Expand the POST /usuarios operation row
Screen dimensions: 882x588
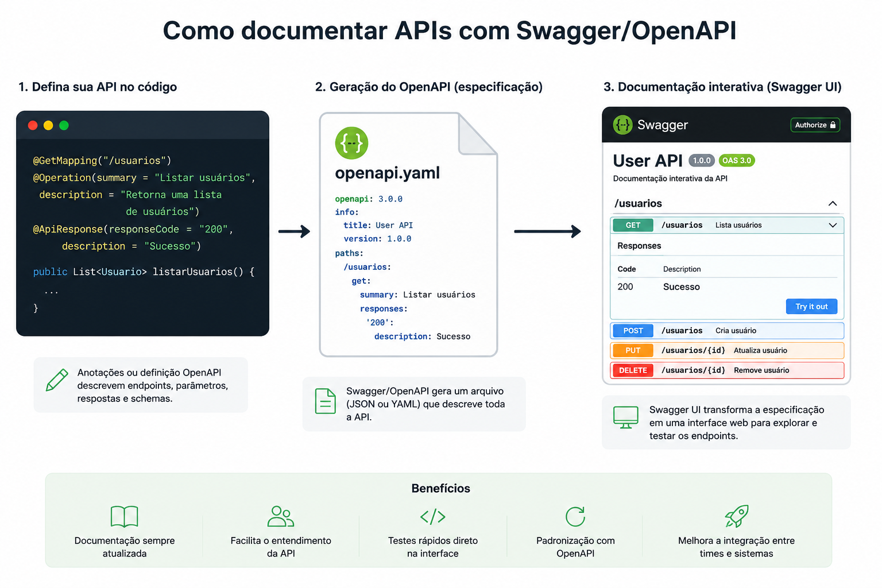click(727, 331)
